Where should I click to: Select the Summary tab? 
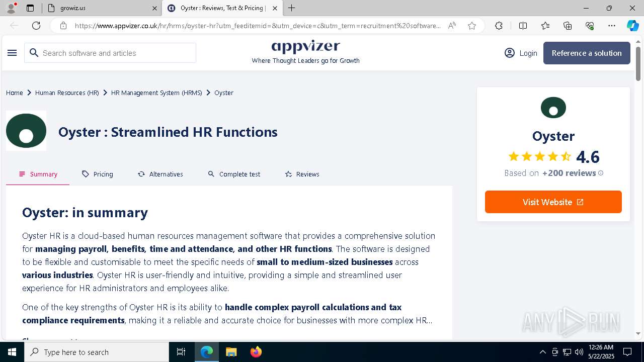pyautogui.click(x=38, y=174)
